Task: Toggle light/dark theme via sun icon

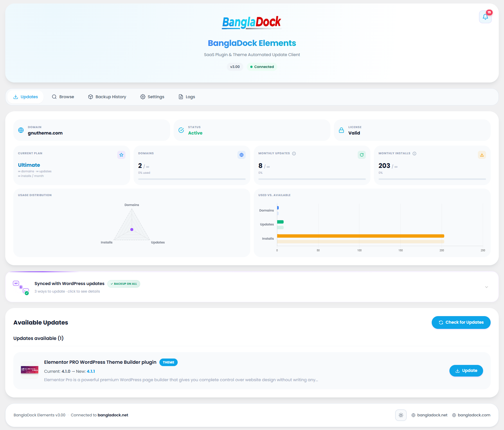Action: [x=401, y=415]
